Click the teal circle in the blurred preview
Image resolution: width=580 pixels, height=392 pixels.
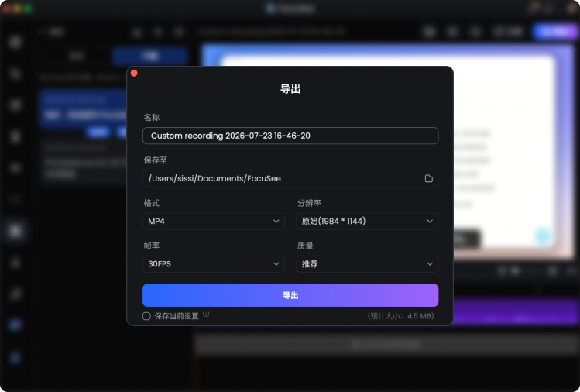click(544, 236)
